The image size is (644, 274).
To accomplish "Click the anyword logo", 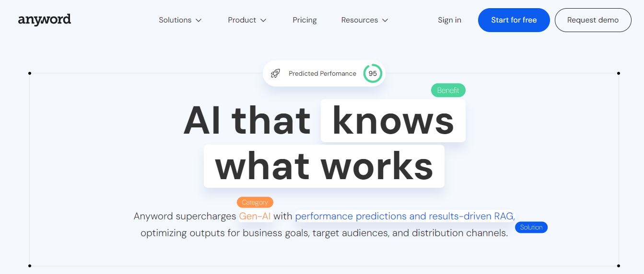I will coord(44,20).
